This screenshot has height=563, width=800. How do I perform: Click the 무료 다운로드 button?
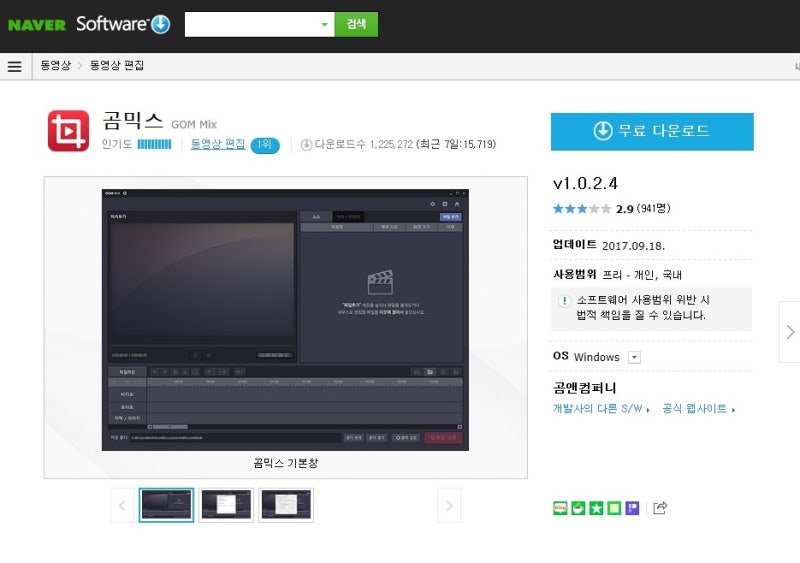point(652,132)
